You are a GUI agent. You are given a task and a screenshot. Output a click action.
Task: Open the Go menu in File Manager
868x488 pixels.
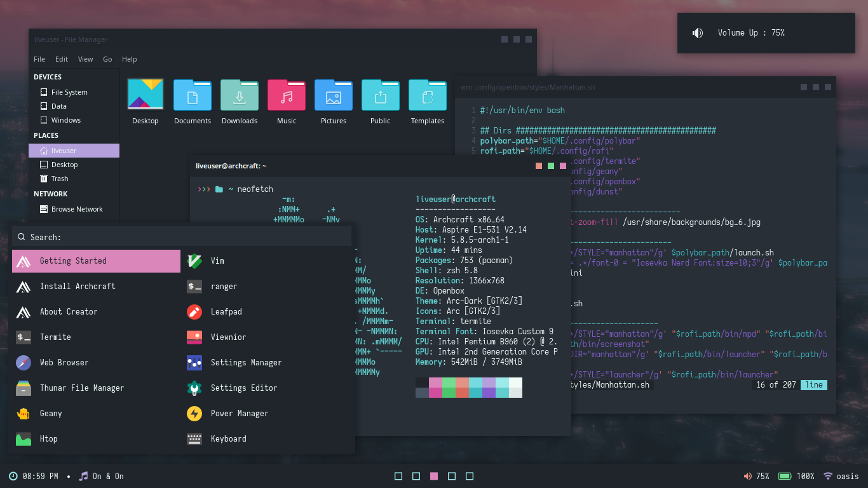point(107,59)
